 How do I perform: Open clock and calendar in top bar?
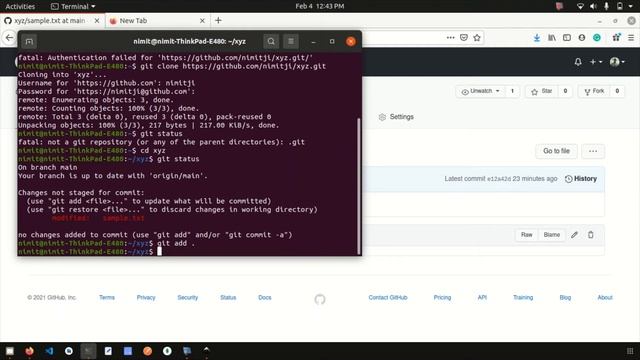[x=320, y=6]
